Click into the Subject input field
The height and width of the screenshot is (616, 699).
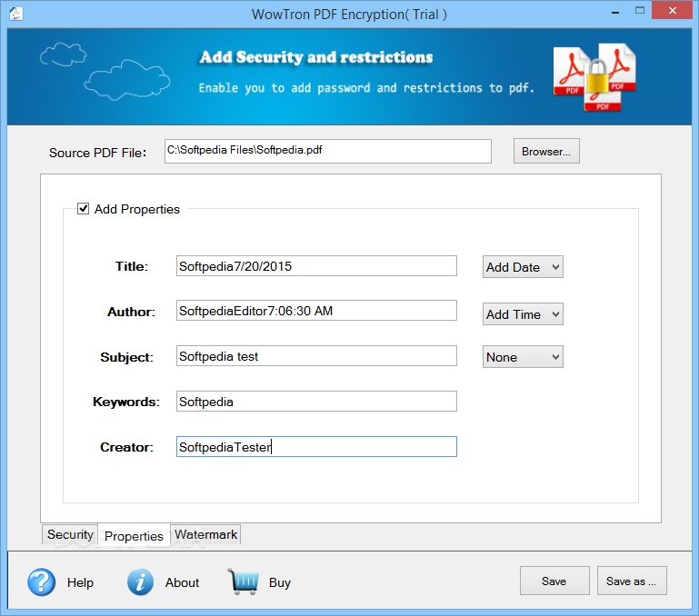316,355
